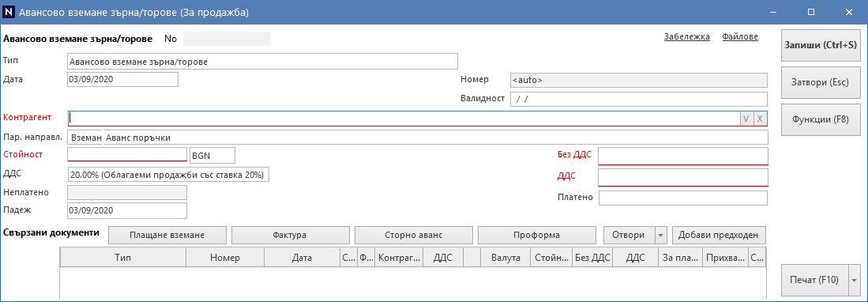The height and width of the screenshot is (302, 868).
Task: Select the Аванс поръчки field
Action: pos(435,137)
